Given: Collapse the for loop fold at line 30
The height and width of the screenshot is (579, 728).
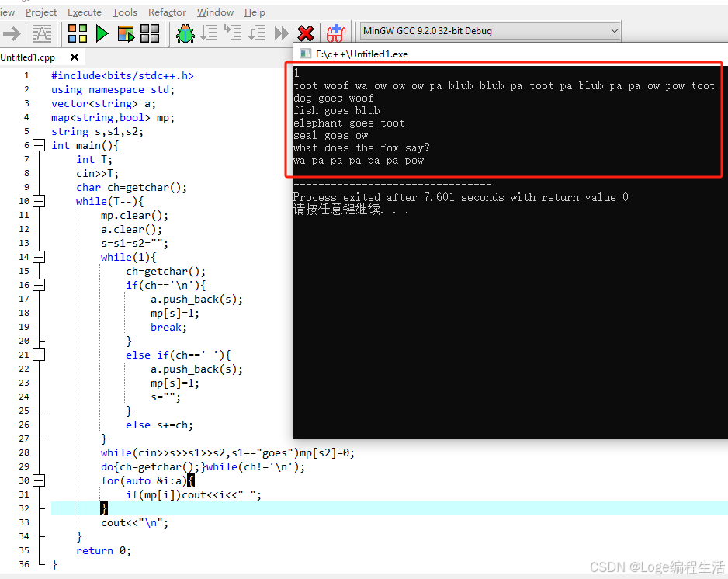Looking at the screenshot, I should pyautogui.click(x=39, y=480).
